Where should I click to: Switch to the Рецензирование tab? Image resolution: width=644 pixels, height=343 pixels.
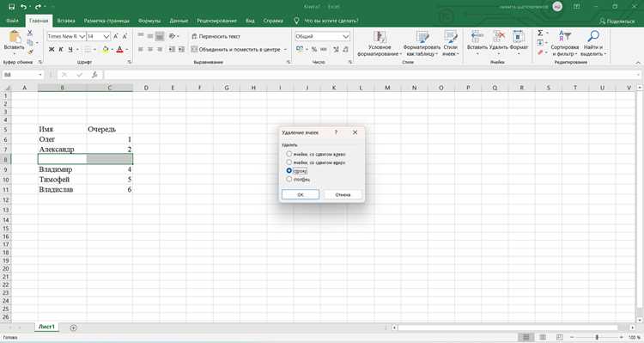tap(216, 21)
